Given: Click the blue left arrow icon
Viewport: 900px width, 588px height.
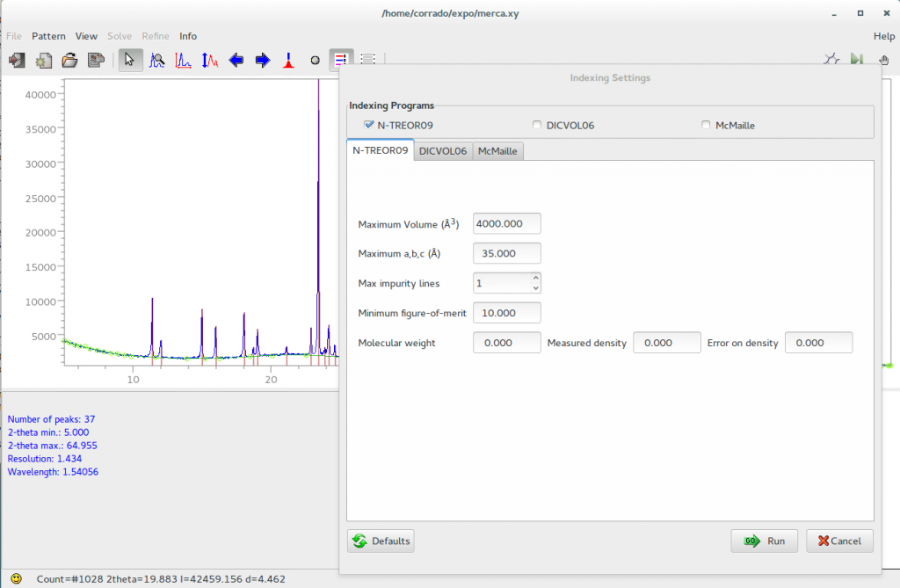Looking at the screenshot, I should pyautogui.click(x=236, y=60).
